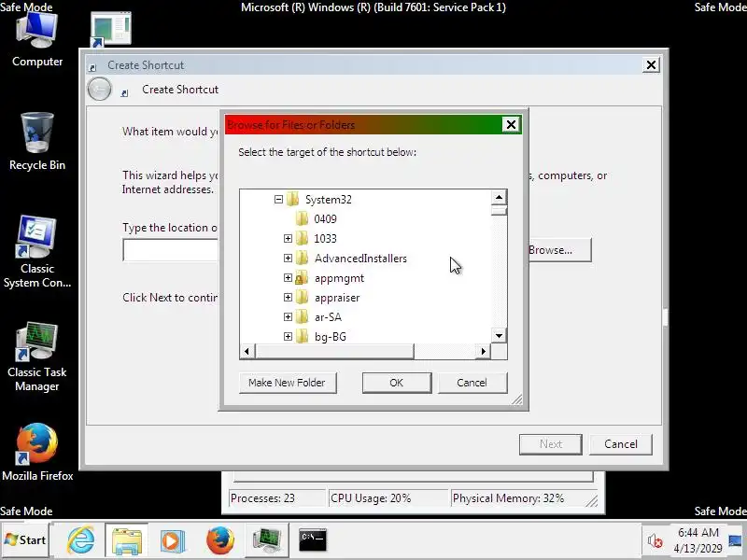Click the System32 folder icon
This screenshot has width=747, height=560.
tap(293, 199)
